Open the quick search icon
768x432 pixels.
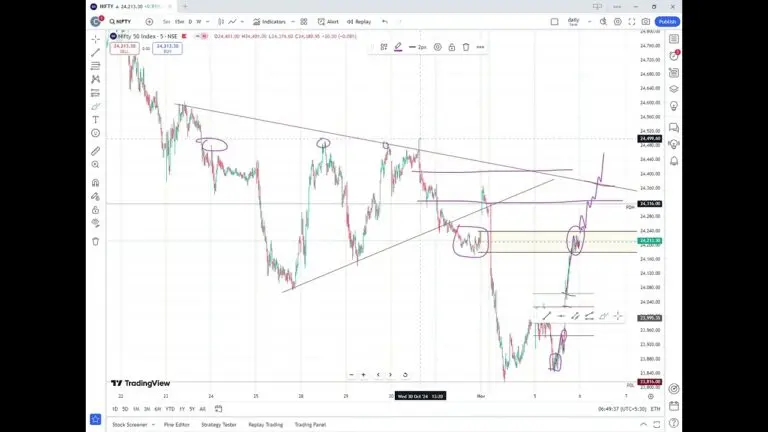(x=603, y=22)
